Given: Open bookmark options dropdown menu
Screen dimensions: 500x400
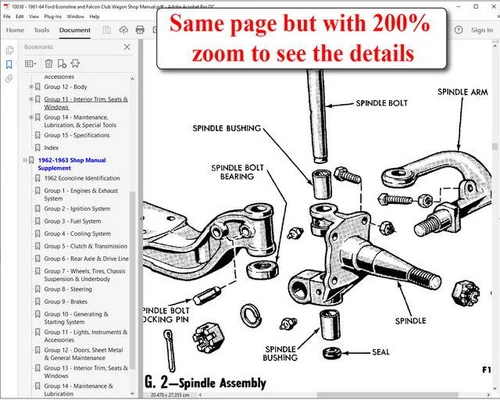Looking at the screenshot, I should tap(30, 63).
